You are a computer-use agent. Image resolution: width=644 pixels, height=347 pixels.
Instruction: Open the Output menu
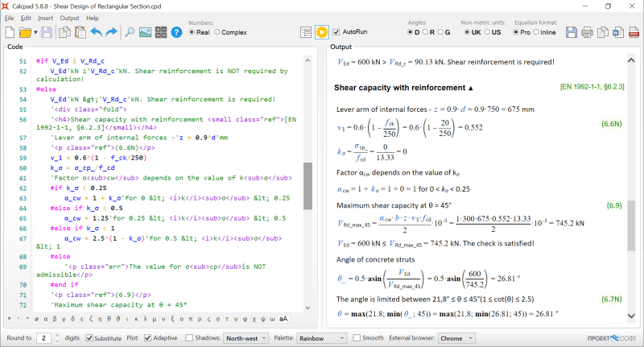point(69,18)
